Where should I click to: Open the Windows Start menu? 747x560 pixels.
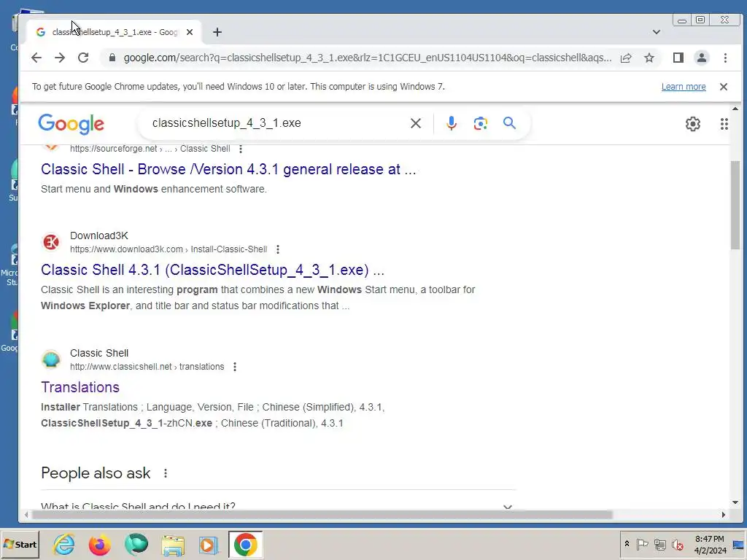pyautogui.click(x=20, y=544)
